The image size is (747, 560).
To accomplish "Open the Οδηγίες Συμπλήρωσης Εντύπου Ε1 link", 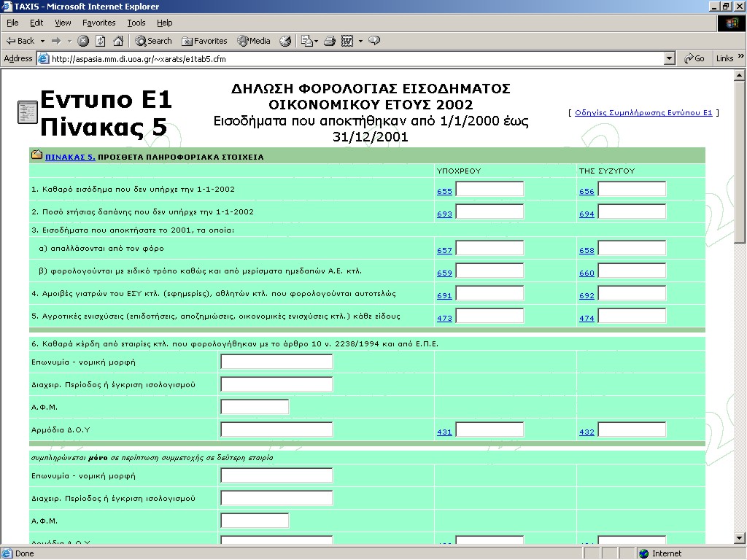I will point(643,113).
